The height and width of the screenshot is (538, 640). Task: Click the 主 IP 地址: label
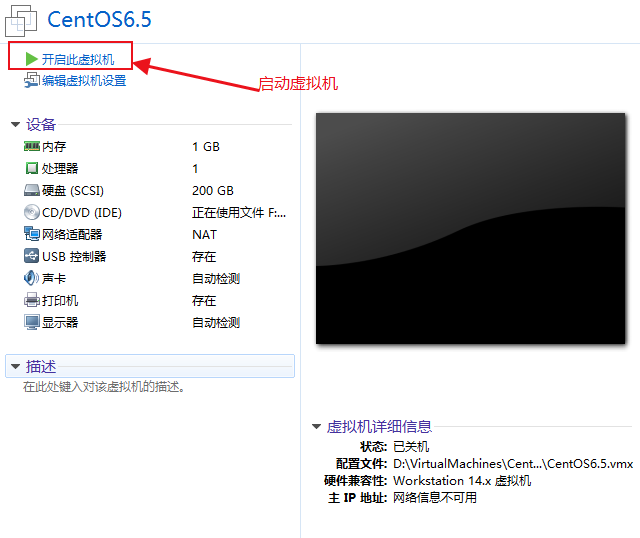(x=358, y=498)
